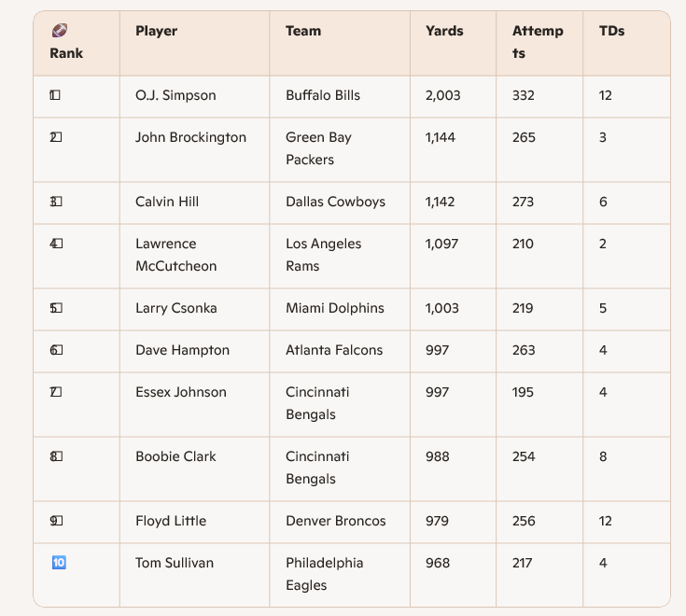The width and height of the screenshot is (686, 616).
Task: Select the O.J. Simpson player cell
Action: (x=195, y=97)
